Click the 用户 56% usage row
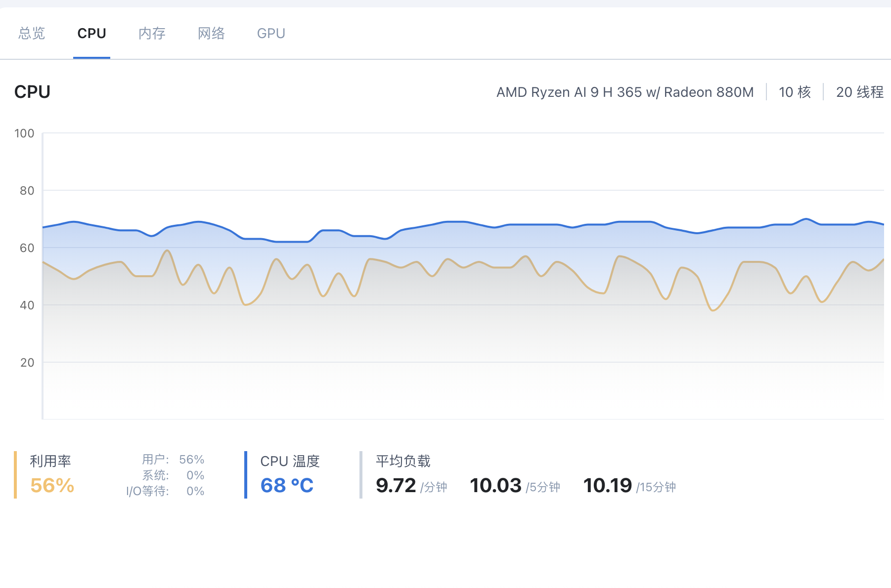This screenshot has width=891, height=588. point(173,460)
